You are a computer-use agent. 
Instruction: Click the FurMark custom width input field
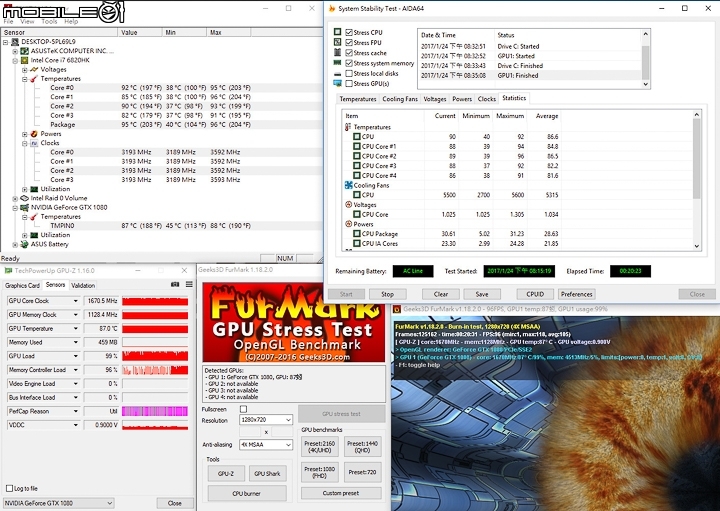coord(250,432)
